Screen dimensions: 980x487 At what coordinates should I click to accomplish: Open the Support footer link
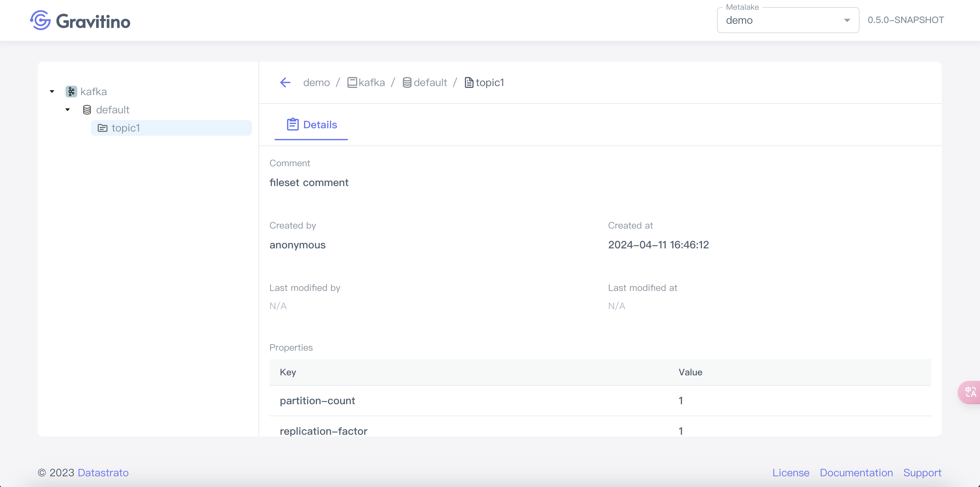[922, 472]
